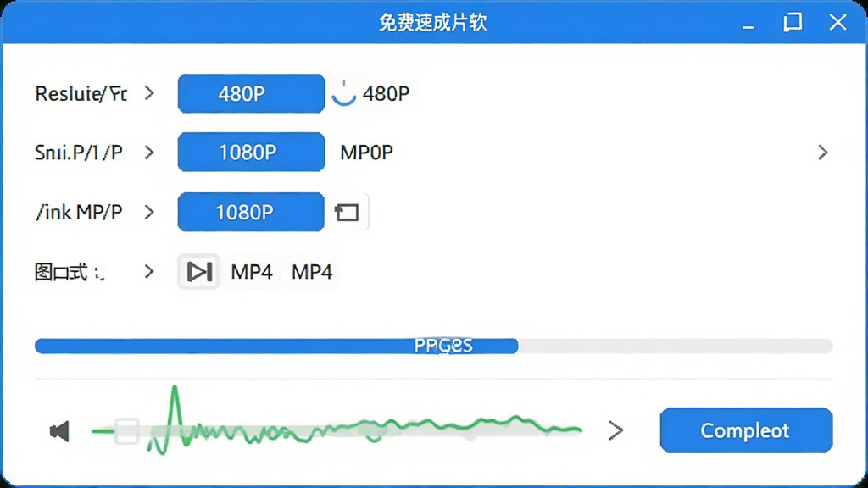This screenshot has height=488, width=868.
Task: Close the window
Action: tap(838, 22)
